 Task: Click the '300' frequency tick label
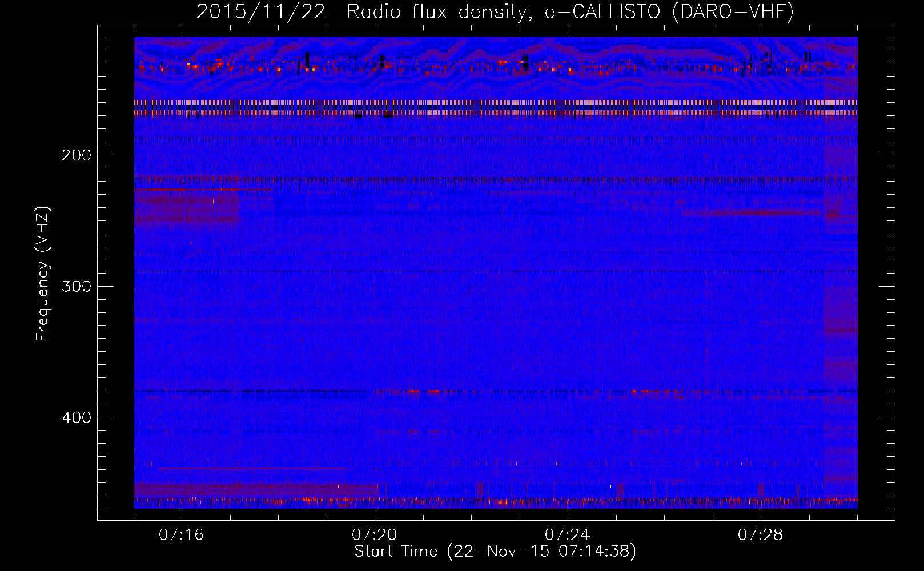77,286
